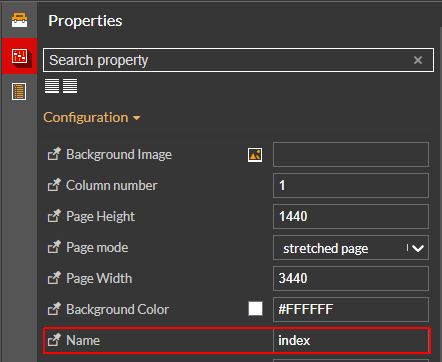Select the red Properties sidebar icon
The width and height of the screenshot is (442, 362).
(19, 56)
